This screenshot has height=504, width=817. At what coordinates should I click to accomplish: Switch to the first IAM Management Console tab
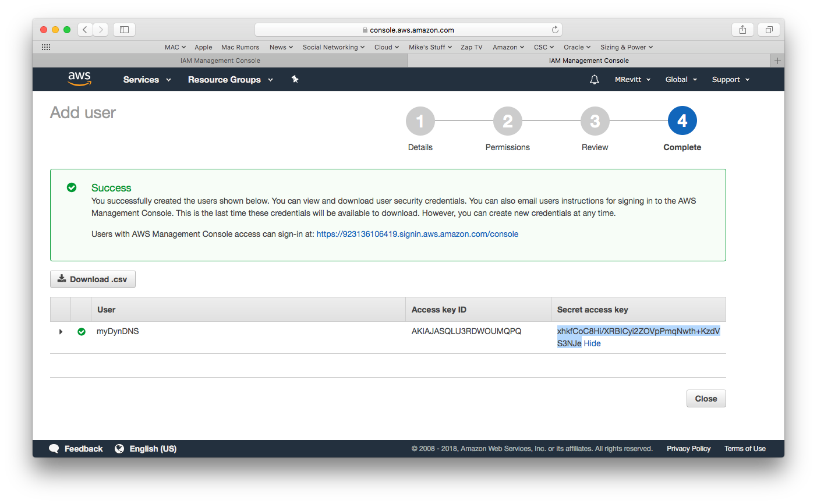[220, 61]
